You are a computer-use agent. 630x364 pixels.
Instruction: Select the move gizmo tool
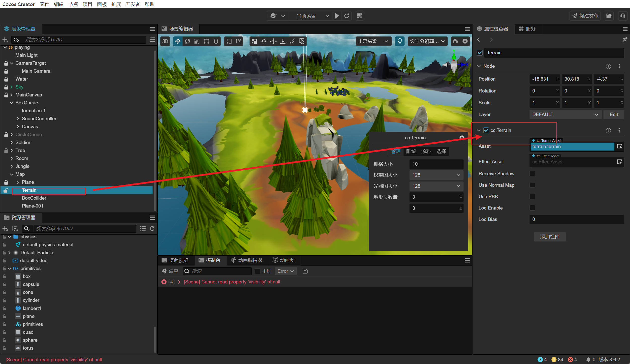[178, 41]
